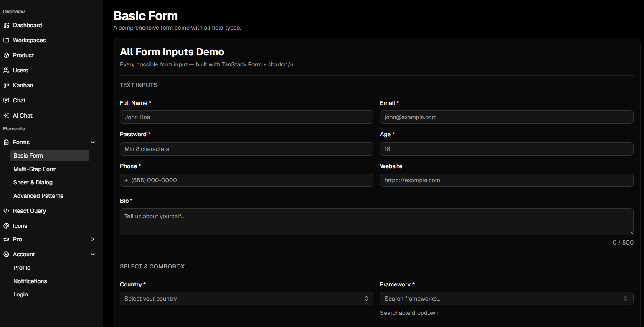Click the 'Overview' sidebar group label
This screenshot has width=644, height=327.
click(14, 12)
